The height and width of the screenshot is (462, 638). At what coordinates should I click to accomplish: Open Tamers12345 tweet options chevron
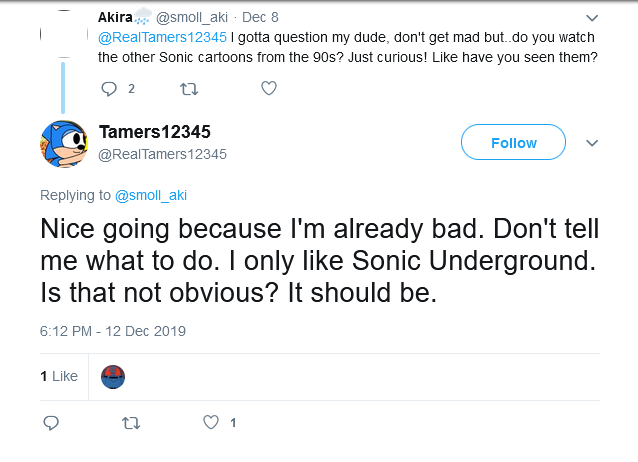591,143
